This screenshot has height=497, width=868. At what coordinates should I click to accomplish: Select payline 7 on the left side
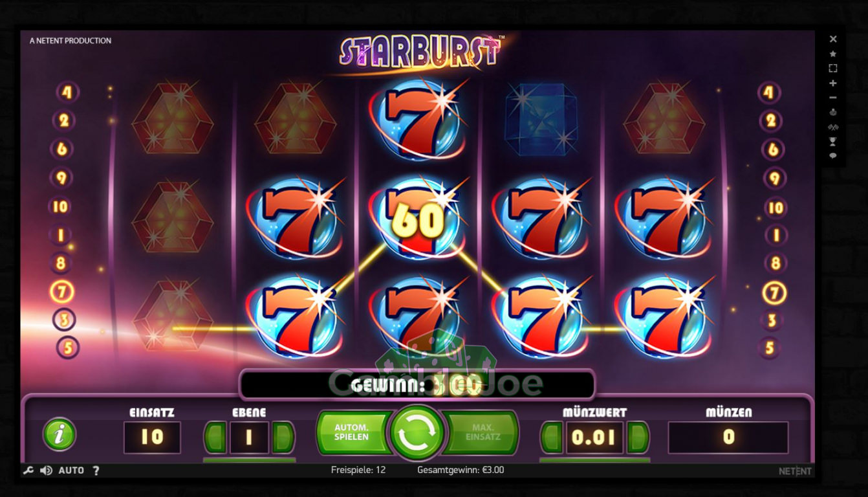click(x=62, y=292)
